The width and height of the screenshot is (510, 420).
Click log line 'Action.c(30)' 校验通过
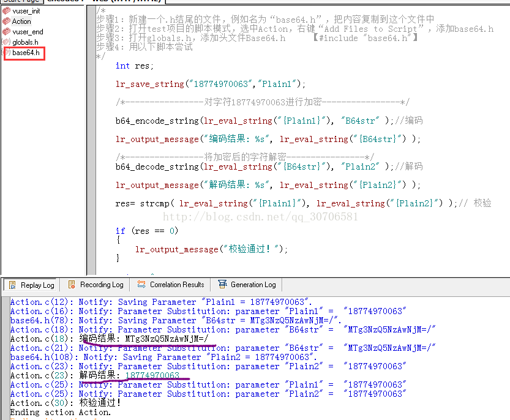(x=66, y=403)
